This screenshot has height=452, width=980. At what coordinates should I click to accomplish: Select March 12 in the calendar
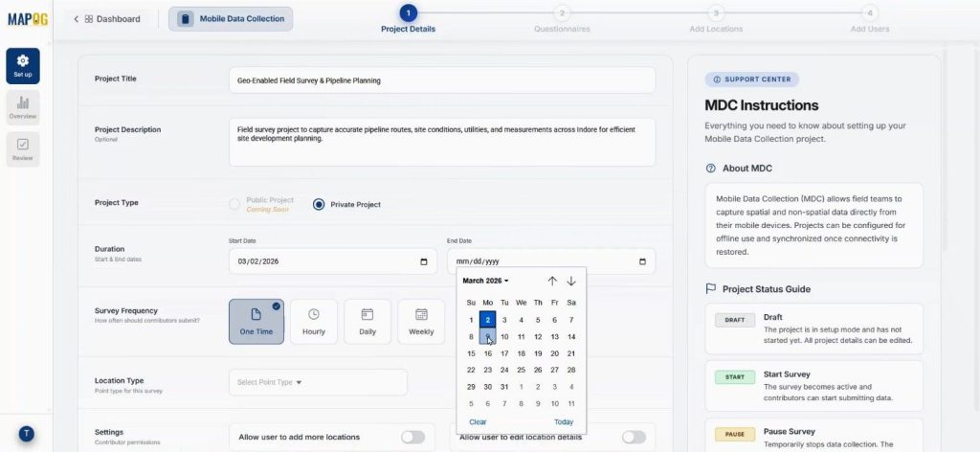click(x=538, y=336)
